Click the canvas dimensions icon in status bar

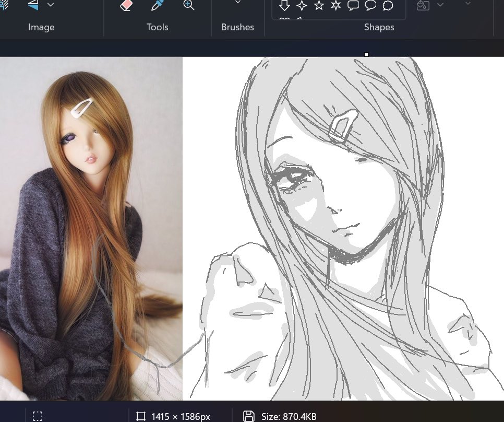pyautogui.click(x=140, y=416)
